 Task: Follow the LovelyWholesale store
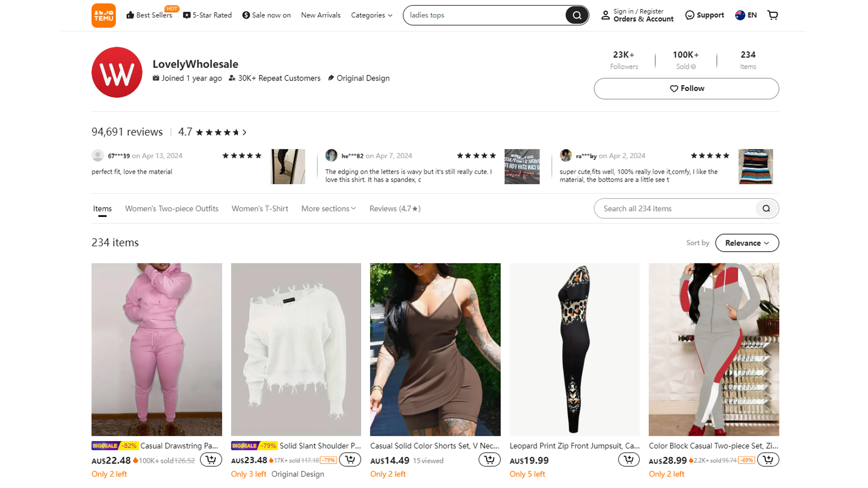pos(686,89)
